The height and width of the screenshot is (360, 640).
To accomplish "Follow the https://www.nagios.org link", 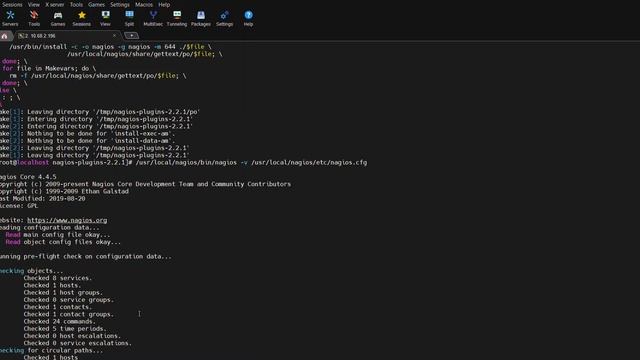I will [x=67, y=220].
